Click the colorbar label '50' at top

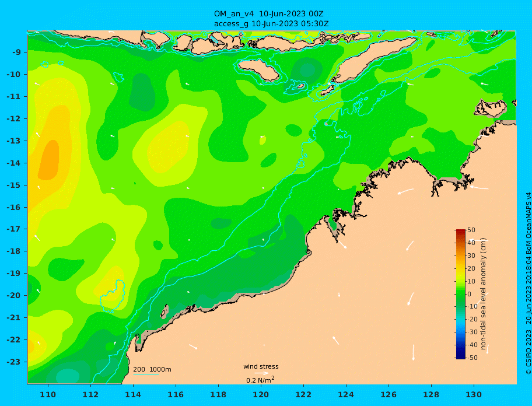471,230
